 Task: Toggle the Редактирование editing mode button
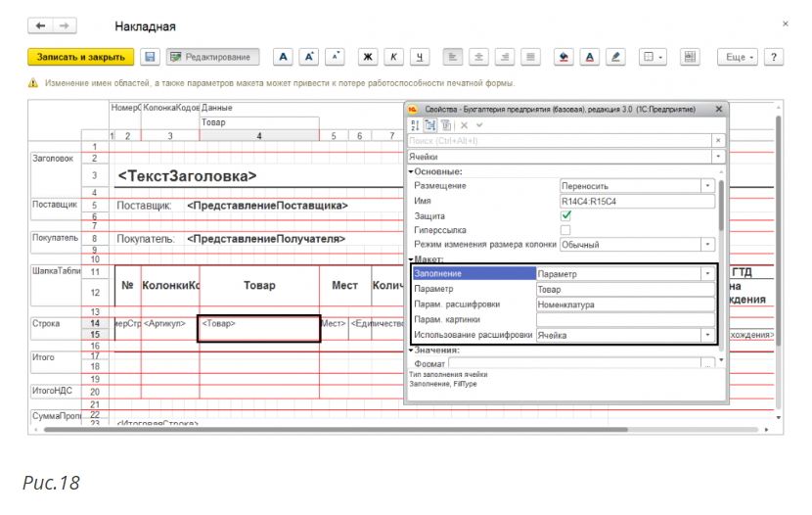pyautogui.click(x=214, y=58)
